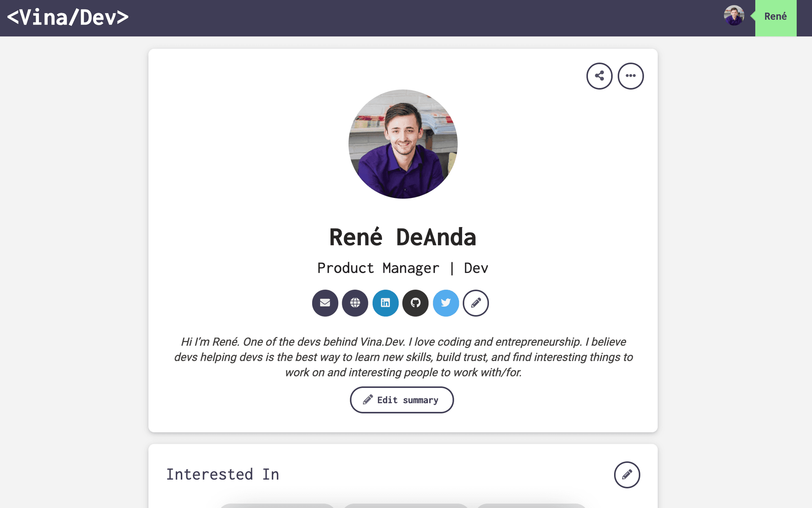Image resolution: width=812 pixels, height=508 pixels.
Task: Click the Interested In edit pencil icon
Action: [x=627, y=475]
